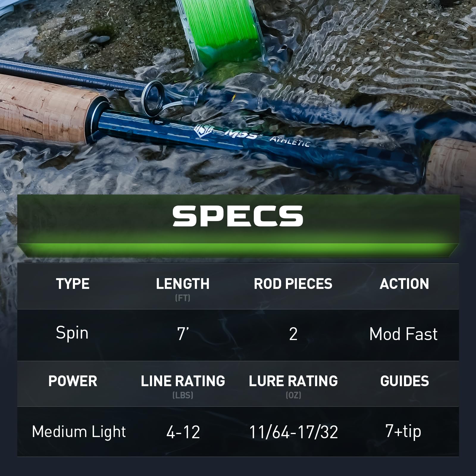Click the Medium Light power value
This screenshot has height=476, width=476.
(x=79, y=432)
